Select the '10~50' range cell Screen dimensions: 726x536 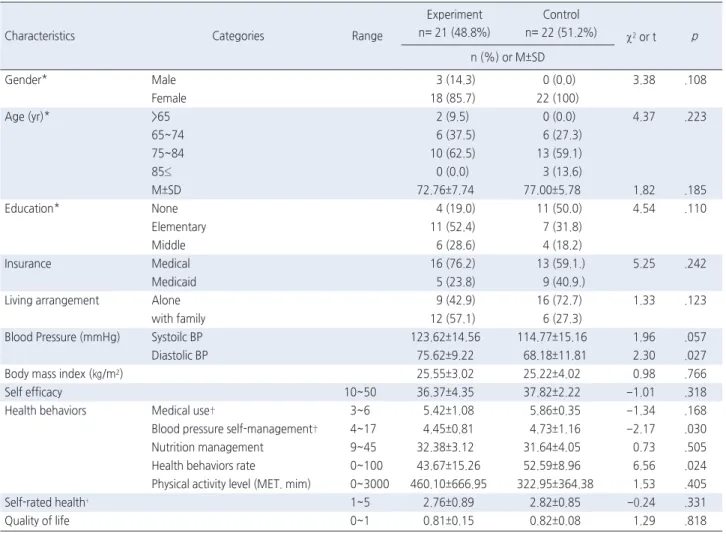tap(360, 392)
